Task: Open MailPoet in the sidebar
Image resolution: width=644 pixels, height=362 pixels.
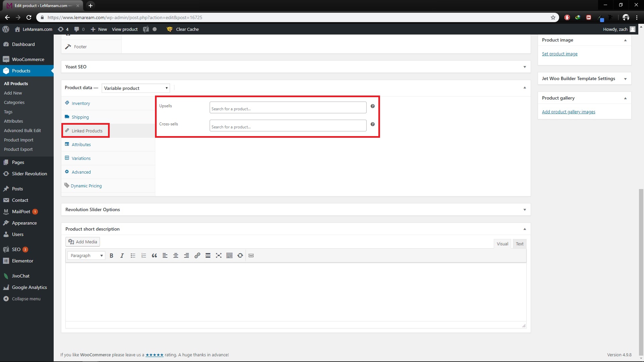Action: point(27,212)
